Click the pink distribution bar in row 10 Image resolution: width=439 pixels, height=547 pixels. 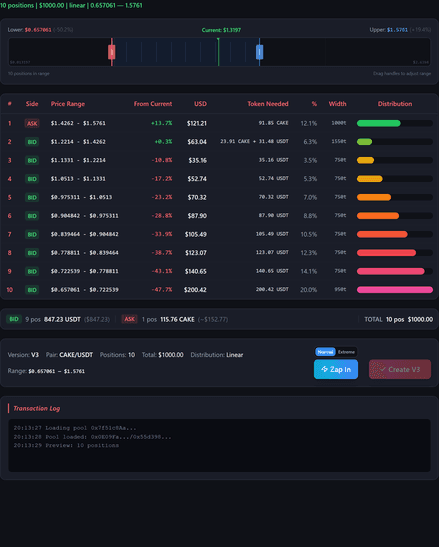coord(395,290)
